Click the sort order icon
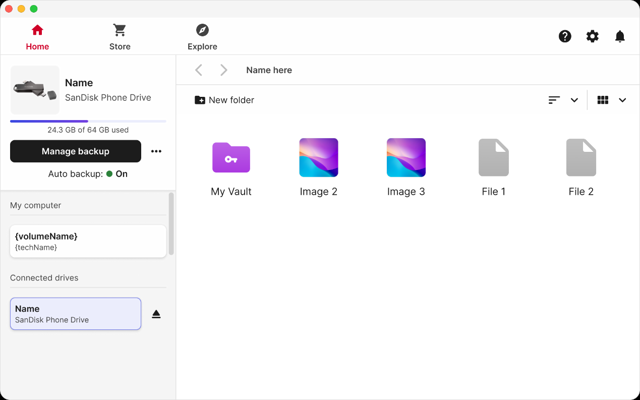Viewport: 640px width, 400px height. pyautogui.click(x=554, y=100)
